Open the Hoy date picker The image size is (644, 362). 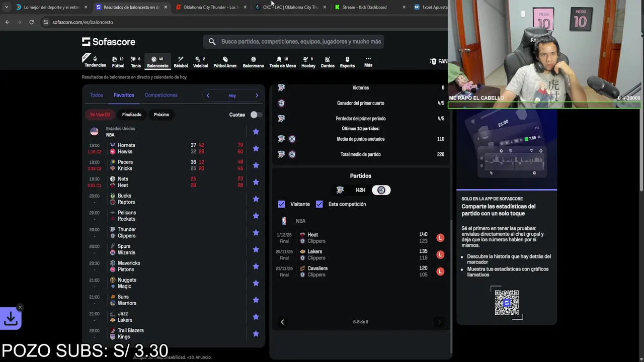point(232,96)
